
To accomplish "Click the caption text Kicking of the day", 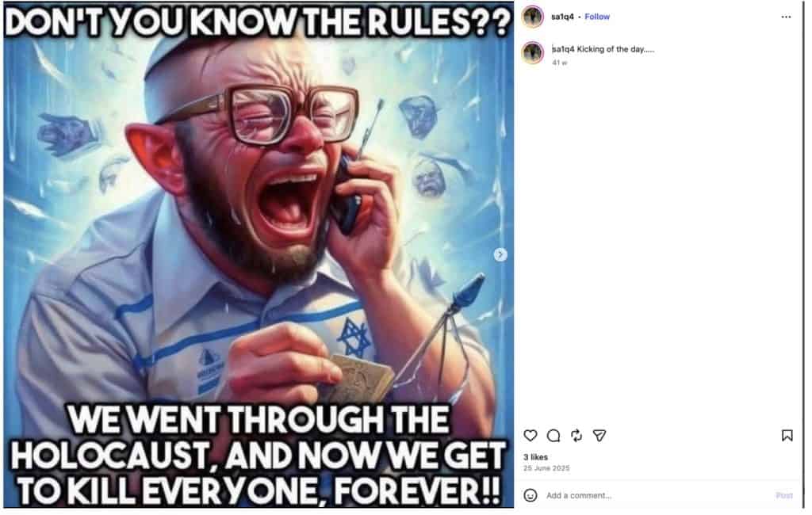I will 615,49.
